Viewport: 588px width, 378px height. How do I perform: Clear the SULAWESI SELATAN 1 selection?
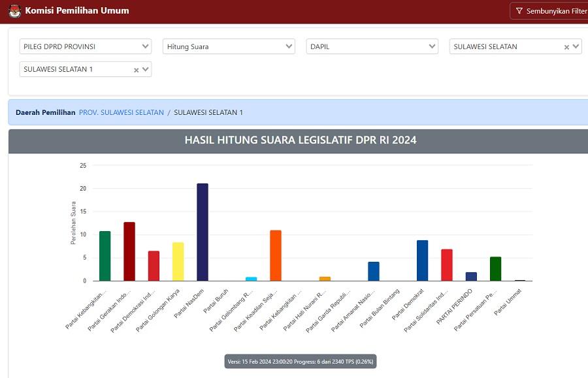tap(136, 70)
